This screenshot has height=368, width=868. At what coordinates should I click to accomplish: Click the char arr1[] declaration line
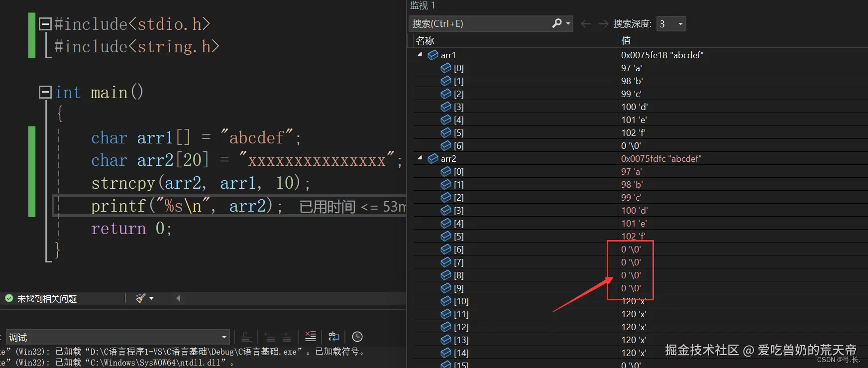point(196,137)
